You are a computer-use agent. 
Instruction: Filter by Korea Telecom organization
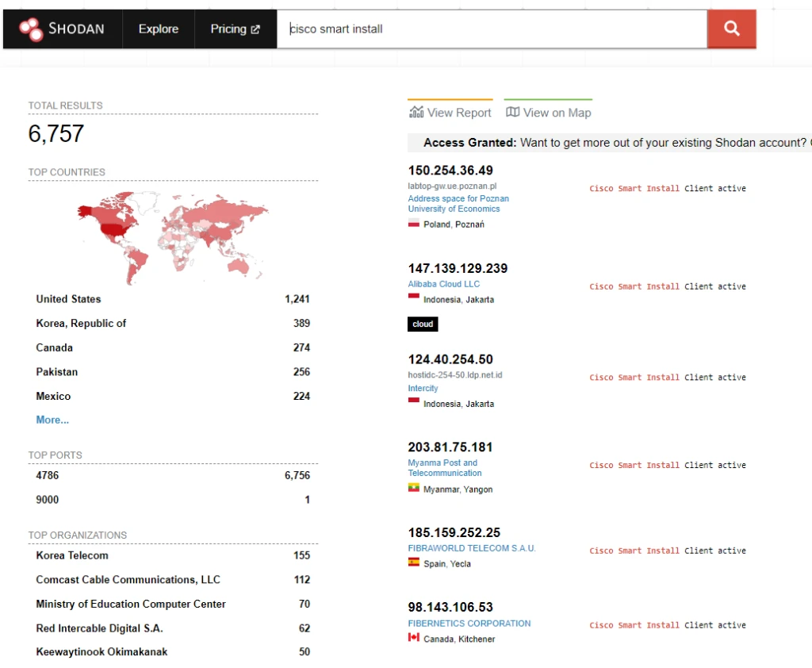click(x=72, y=555)
